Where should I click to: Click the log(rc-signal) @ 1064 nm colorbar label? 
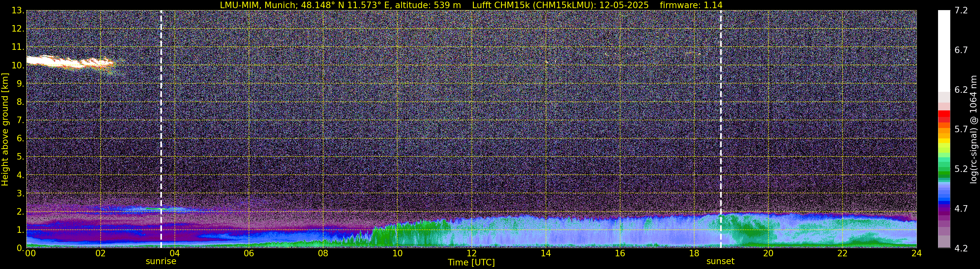coord(973,129)
